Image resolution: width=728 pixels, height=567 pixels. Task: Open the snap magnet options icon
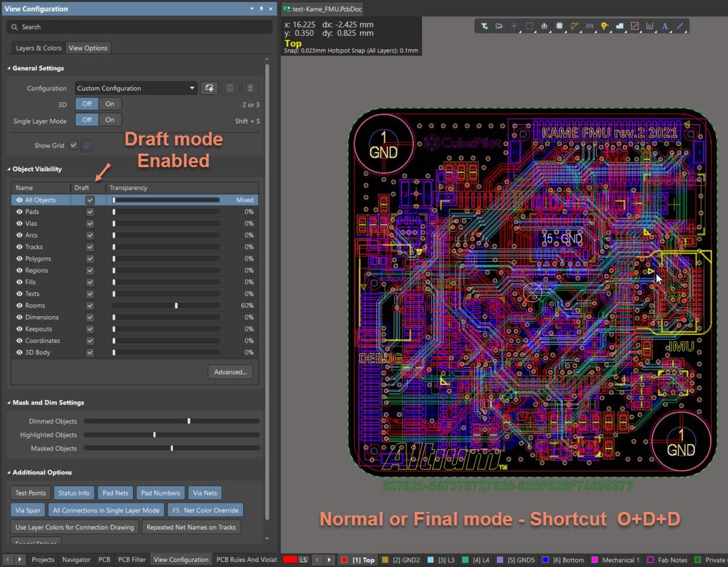point(499,26)
